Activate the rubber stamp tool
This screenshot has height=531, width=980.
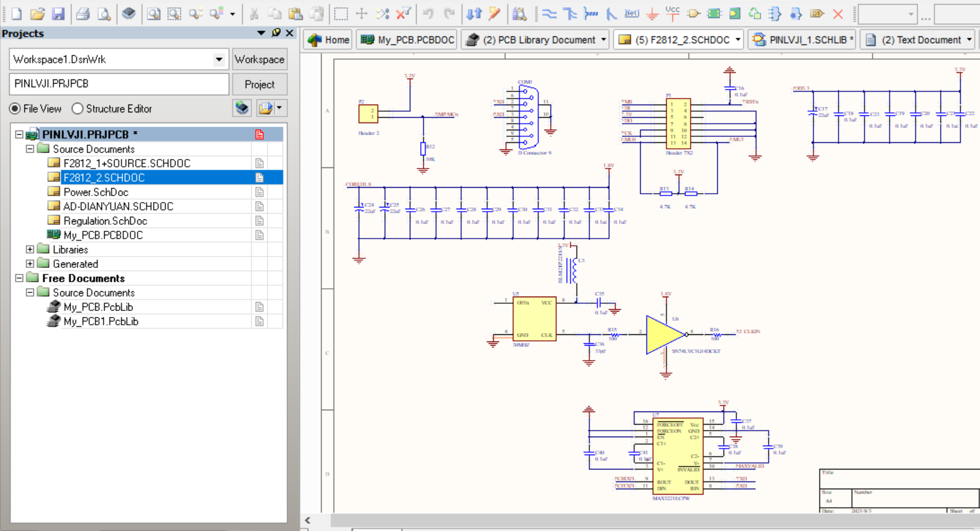(x=317, y=13)
